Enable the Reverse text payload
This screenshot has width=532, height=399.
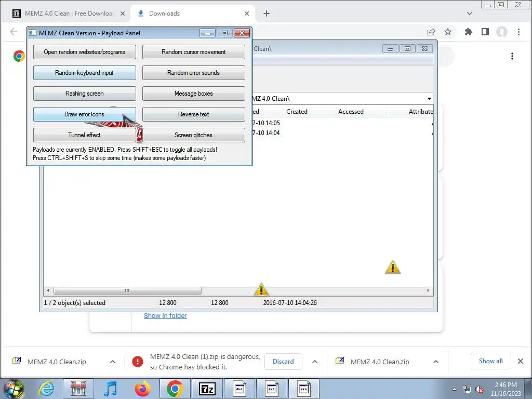click(193, 114)
